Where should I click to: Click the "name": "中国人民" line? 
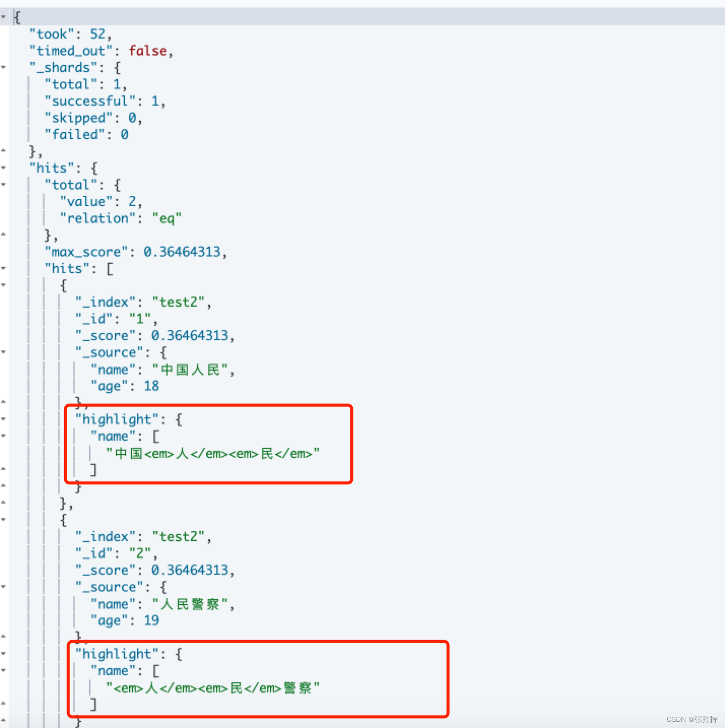pos(162,370)
